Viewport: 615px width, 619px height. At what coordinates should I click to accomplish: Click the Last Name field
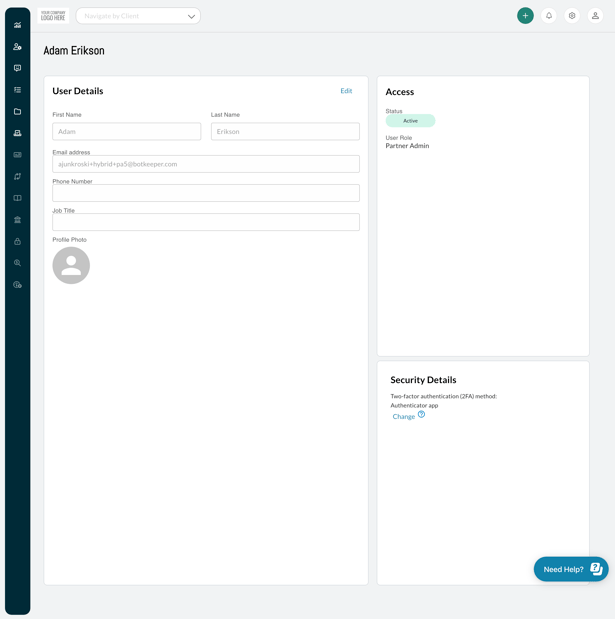[x=285, y=131]
